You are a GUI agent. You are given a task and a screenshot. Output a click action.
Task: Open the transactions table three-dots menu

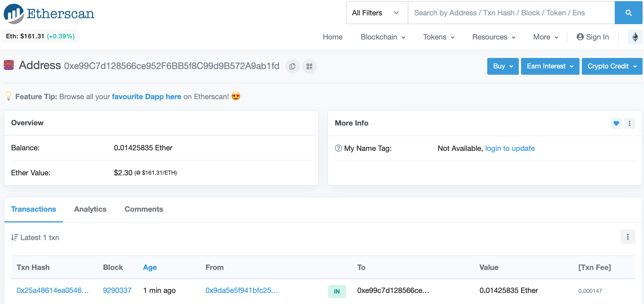628,237
